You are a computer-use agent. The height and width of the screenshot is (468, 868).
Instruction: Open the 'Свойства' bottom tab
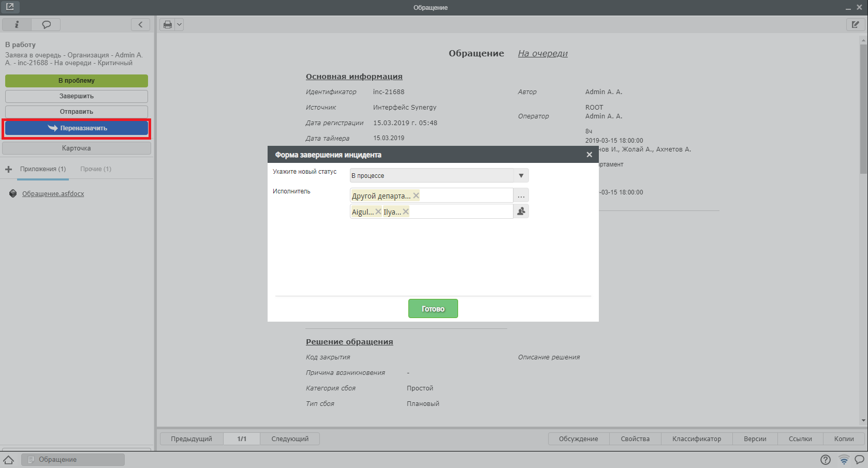tap(635, 439)
